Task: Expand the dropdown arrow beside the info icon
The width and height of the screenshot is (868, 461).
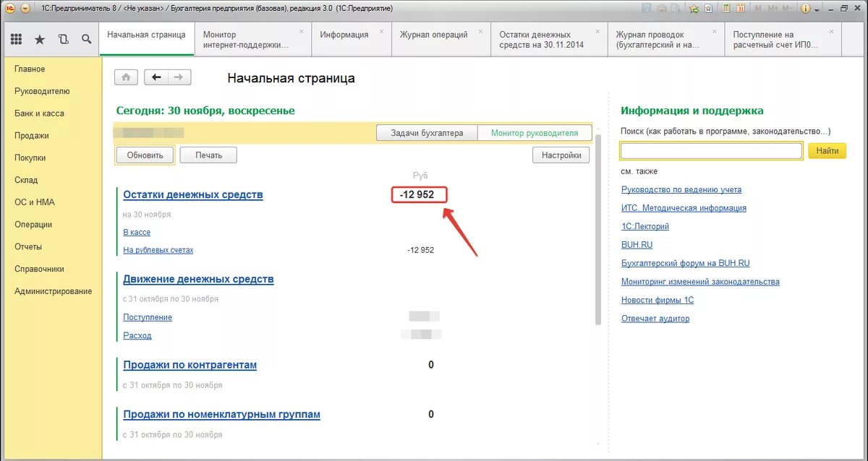Action: (x=817, y=9)
